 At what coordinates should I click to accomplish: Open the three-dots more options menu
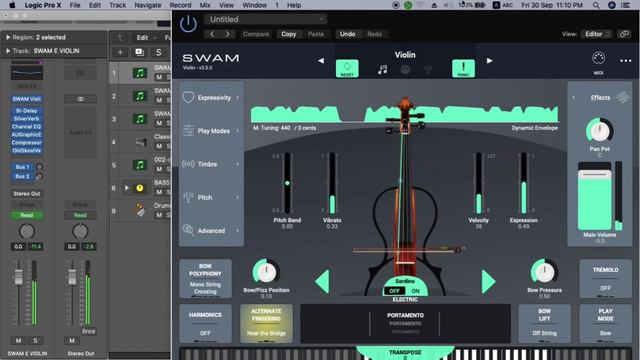[626, 61]
